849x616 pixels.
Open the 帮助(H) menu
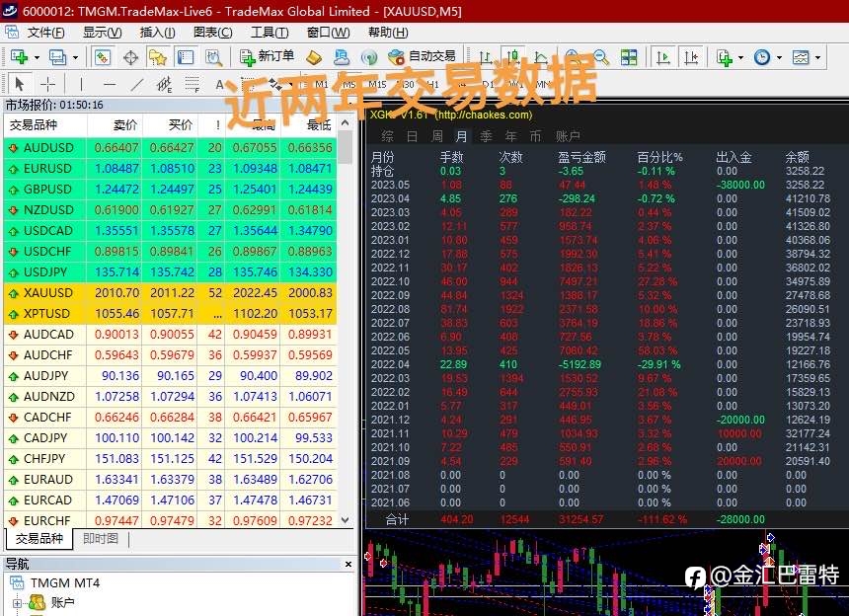[388, 33]
